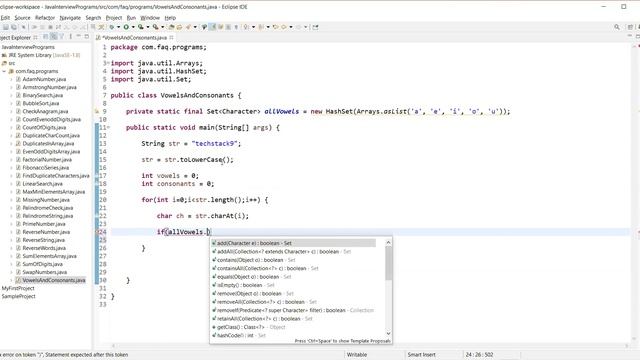Select PalindromeString.java in the tree

(48, 216)
